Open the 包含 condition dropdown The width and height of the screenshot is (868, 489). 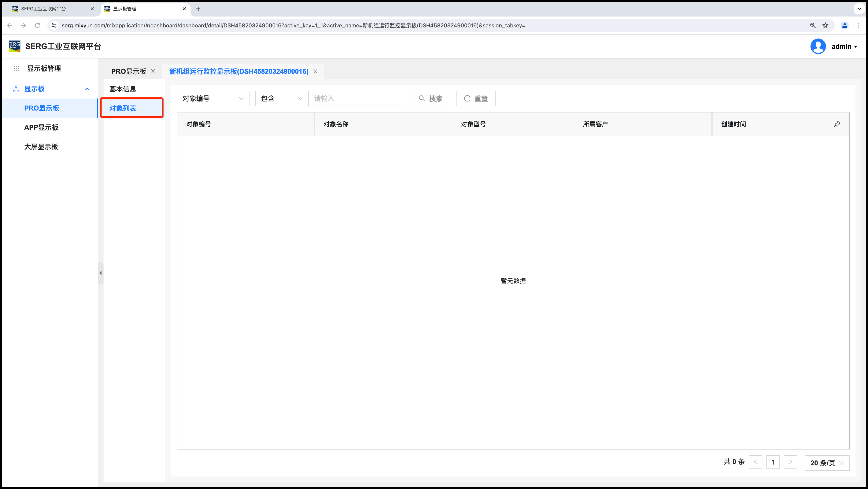pyautogui.click(x=281, y=98)
